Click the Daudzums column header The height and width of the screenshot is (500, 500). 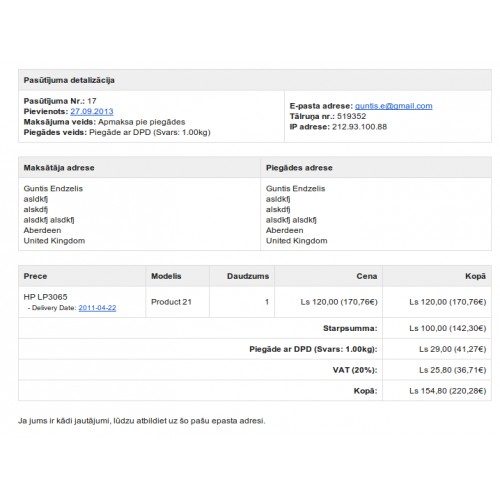248,276
